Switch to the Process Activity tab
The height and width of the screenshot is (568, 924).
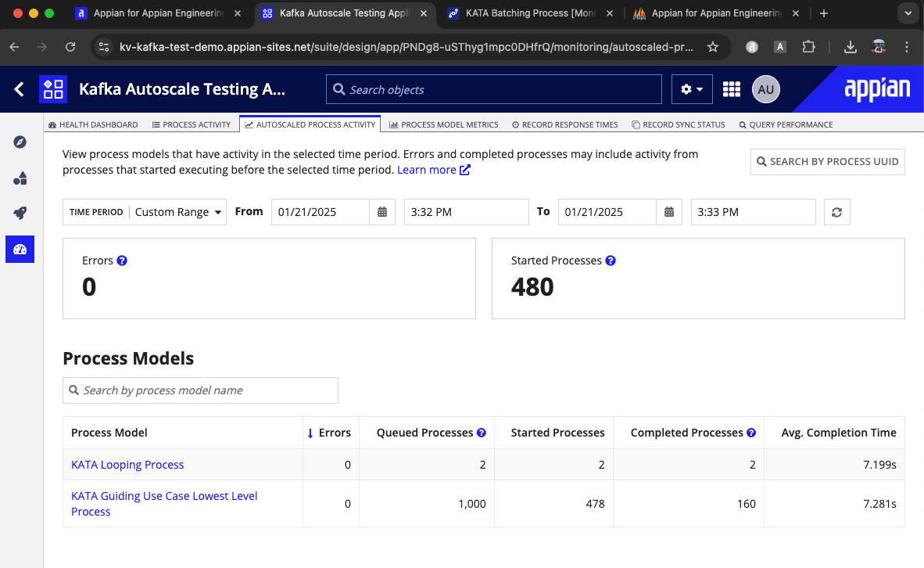point(192,124)
